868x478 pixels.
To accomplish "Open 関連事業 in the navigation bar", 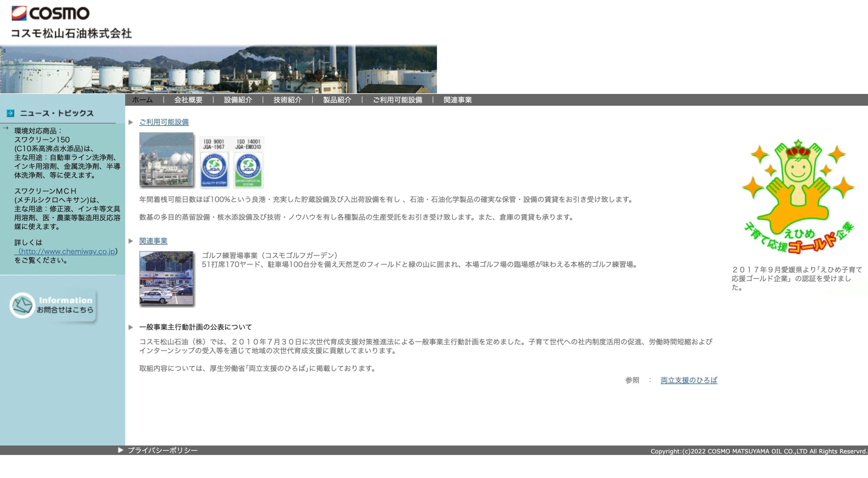I will tap(458, 100).
